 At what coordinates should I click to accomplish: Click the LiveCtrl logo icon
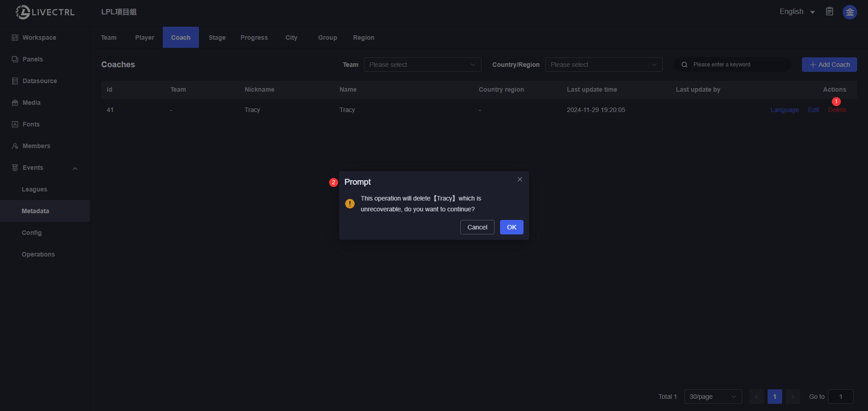coord(23,12)
